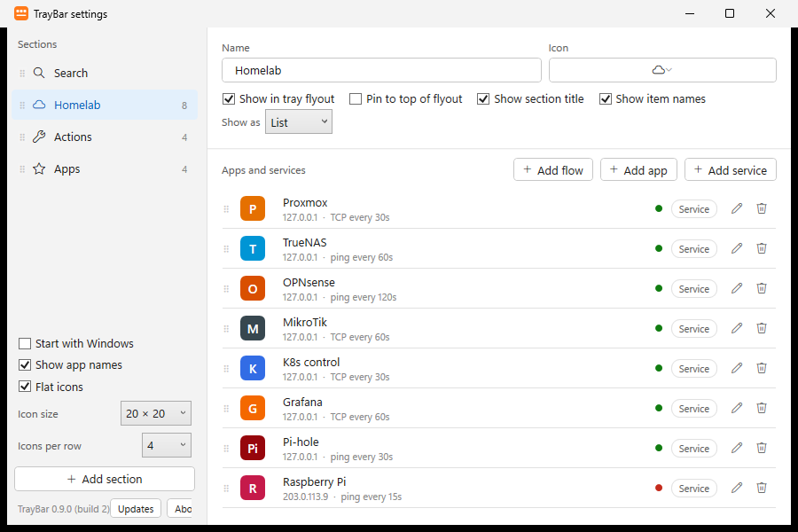The image size is (798, 532).
Task: Enable Pin to top of flyout
Action: [356, 98]
